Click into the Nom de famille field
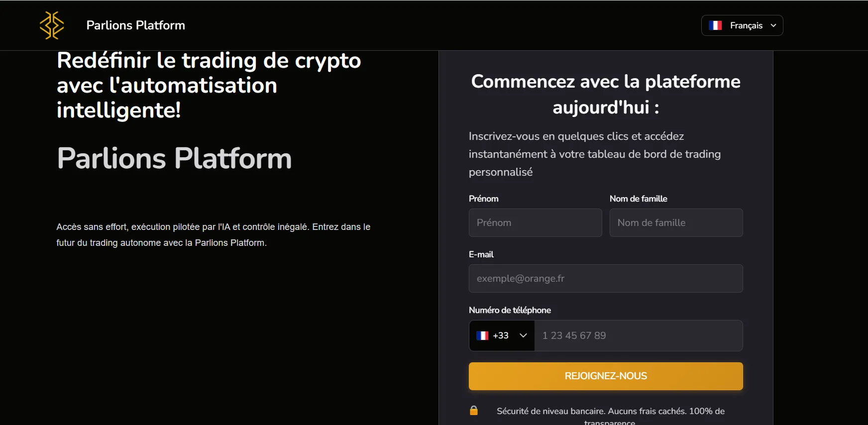Image resolution: width=868 pixels, height=425 pixels. tap(676, 222)
